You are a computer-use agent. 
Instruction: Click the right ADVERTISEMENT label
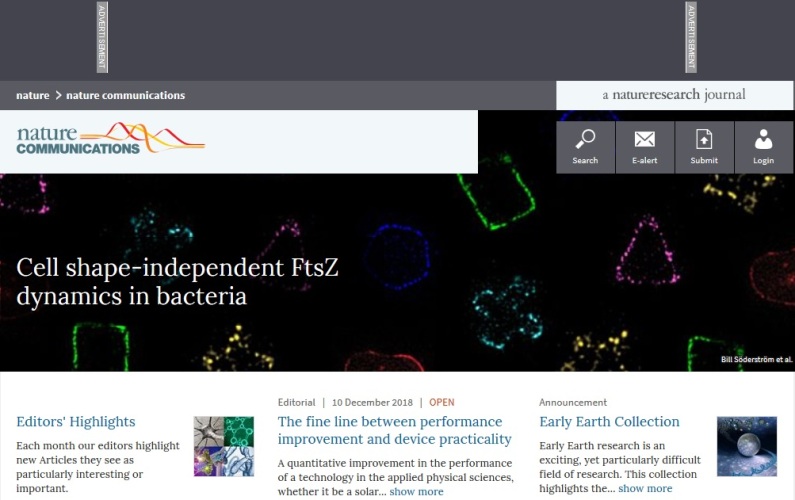coord(690,38)
